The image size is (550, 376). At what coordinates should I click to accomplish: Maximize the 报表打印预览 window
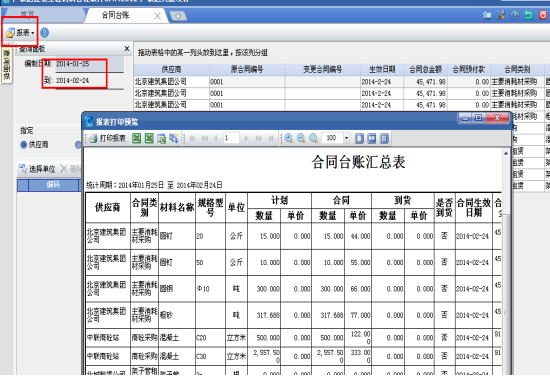tap(479, 118)
